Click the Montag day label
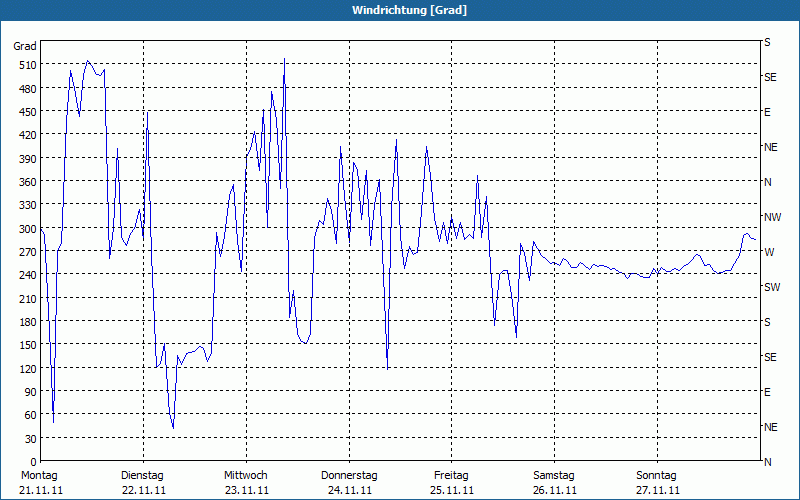The image size is (800, 500). click(39, 475)
